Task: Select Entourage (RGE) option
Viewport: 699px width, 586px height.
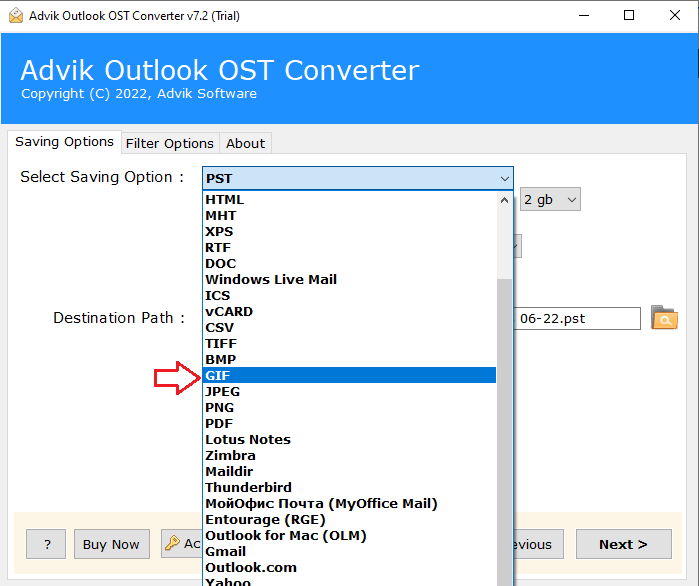Action: pyautogui.click(x=350, y=520)
